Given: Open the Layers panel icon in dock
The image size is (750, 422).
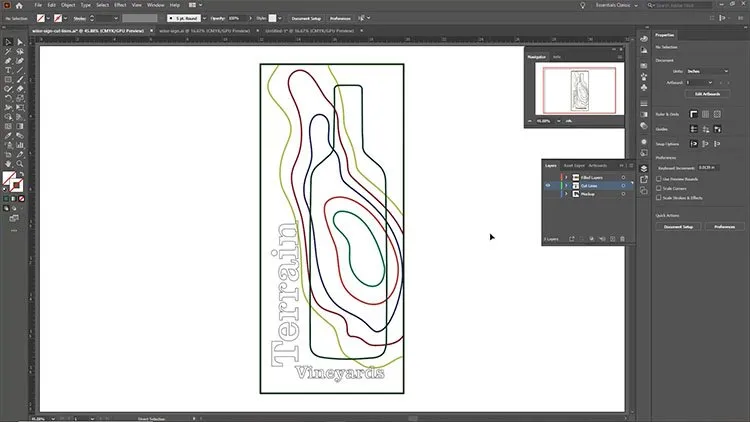Looking at the screenshot, I should (644, 168).
